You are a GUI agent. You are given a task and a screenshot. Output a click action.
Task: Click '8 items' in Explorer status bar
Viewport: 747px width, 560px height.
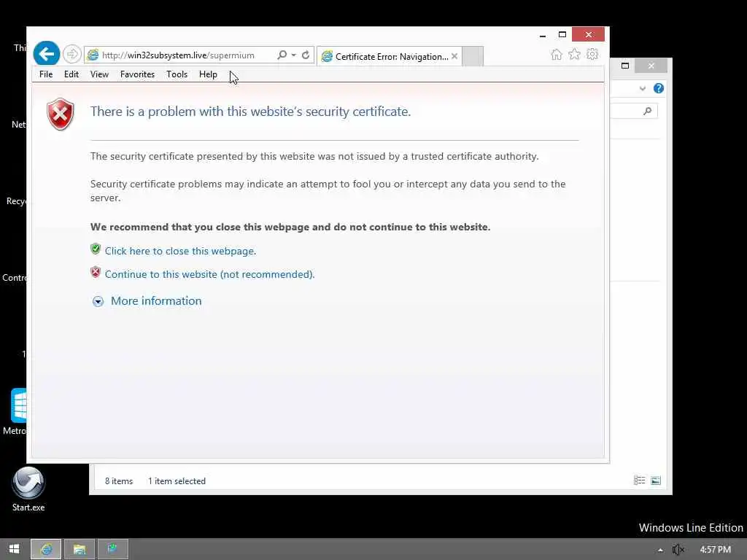119,481
